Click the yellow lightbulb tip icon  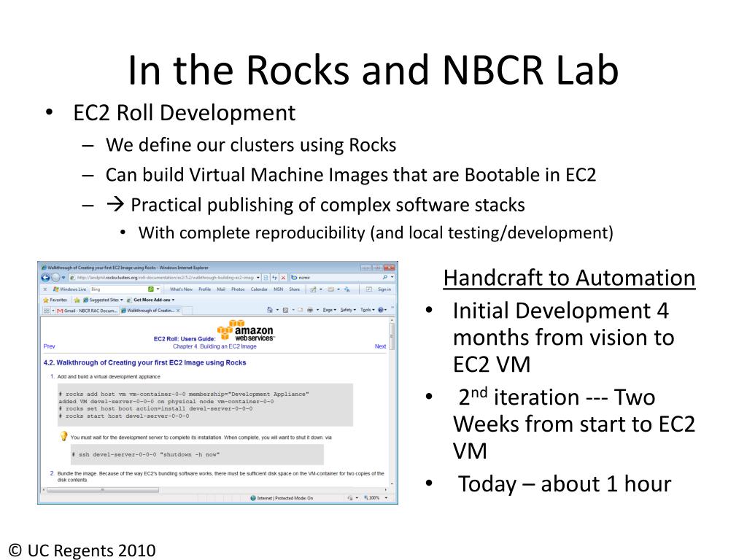click(63, 436)
